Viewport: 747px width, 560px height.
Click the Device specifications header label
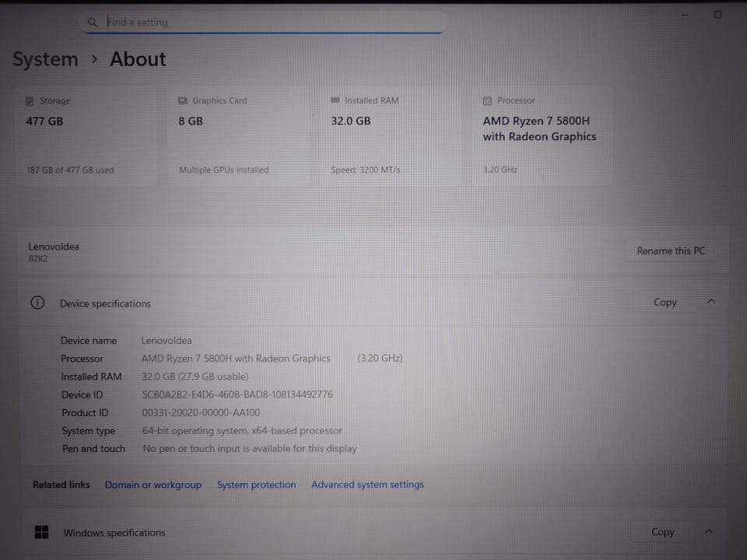(x=105, y=303)
